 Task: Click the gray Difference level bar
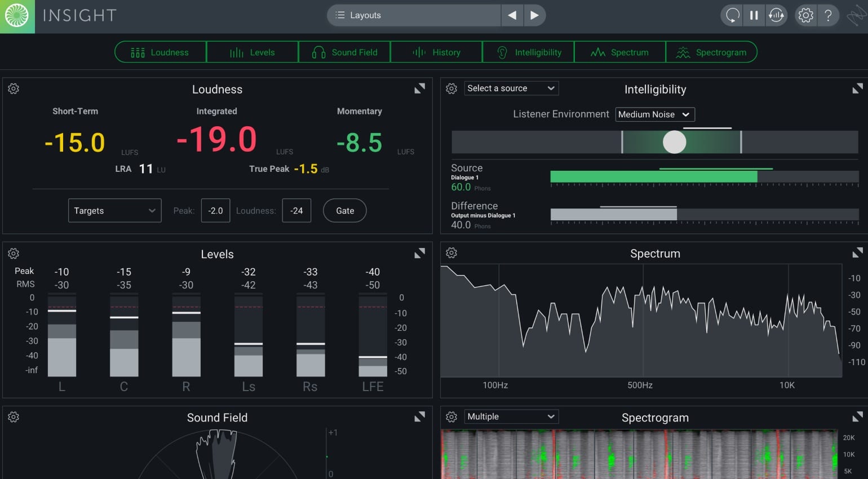click(x=614, y=214)
